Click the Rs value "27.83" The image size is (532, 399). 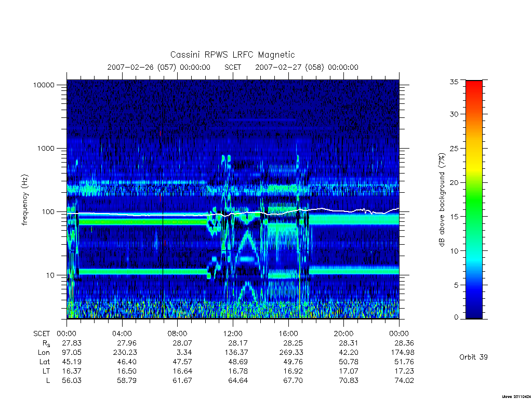click(x=72, y=343)
